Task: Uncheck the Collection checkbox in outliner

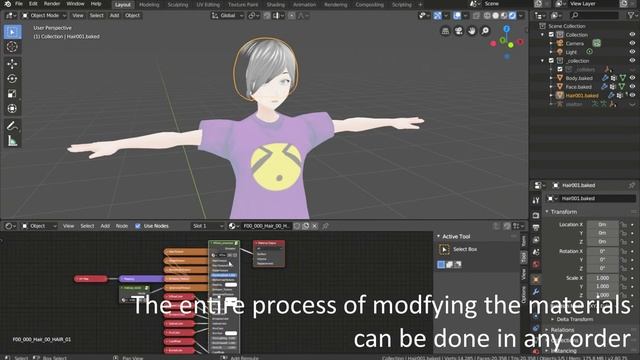Action: (551, 35)
